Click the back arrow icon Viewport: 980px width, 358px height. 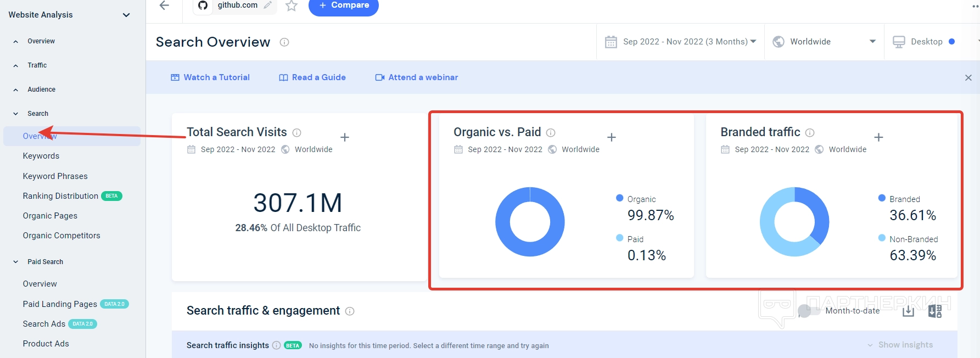(164, 5)
